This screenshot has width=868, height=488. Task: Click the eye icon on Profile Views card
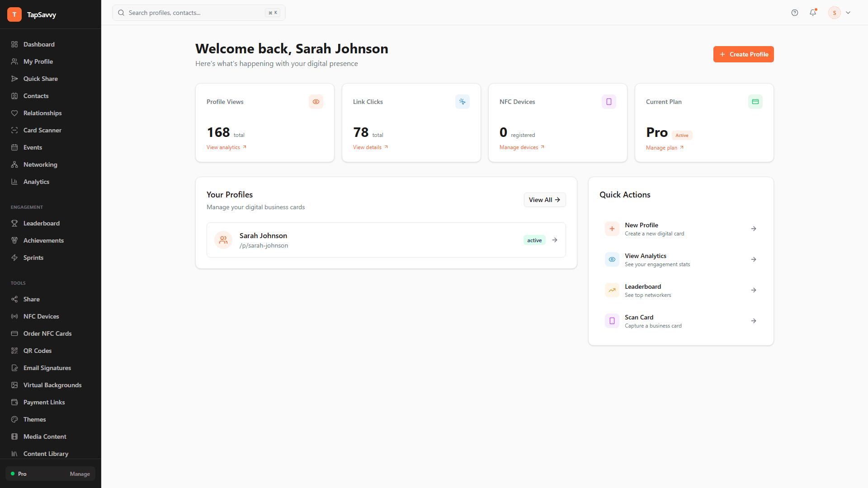(x=316, y=102)
